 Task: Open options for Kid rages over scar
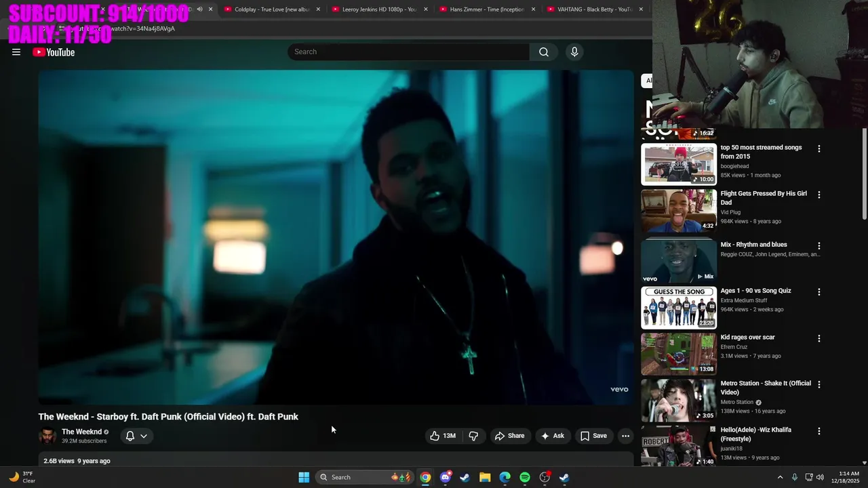point(818,338)
